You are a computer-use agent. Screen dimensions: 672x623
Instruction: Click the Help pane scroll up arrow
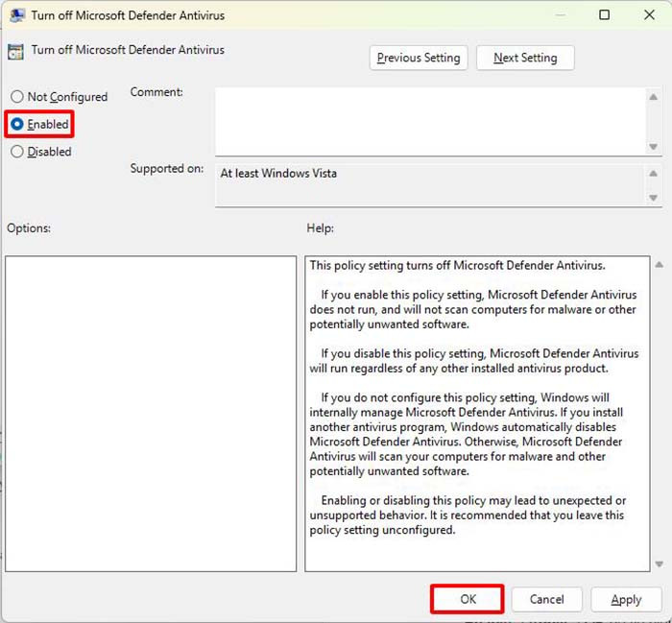click(659, 265)
